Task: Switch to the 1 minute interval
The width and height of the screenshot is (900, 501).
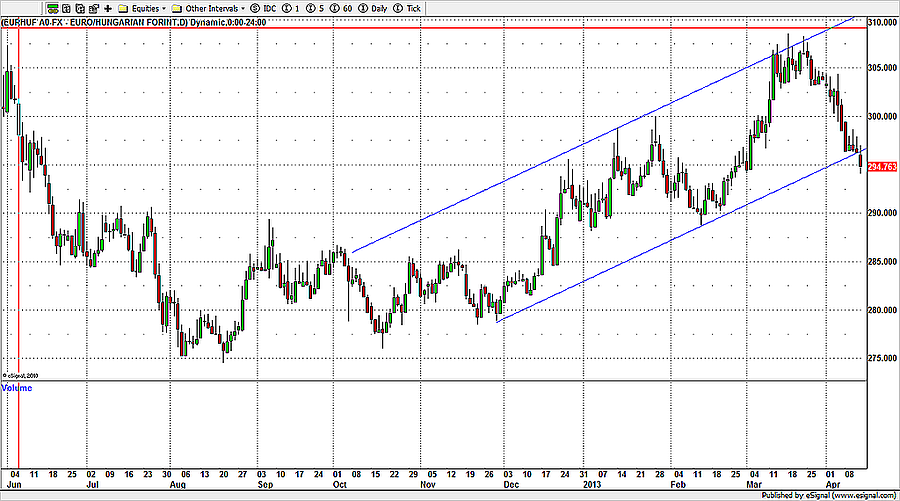Action: point(289,8)
